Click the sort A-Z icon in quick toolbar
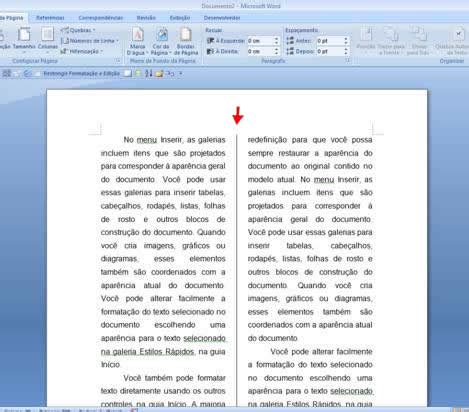Image resolution: width=469 pixels, height=412 pixels. [x=148, y=73]
